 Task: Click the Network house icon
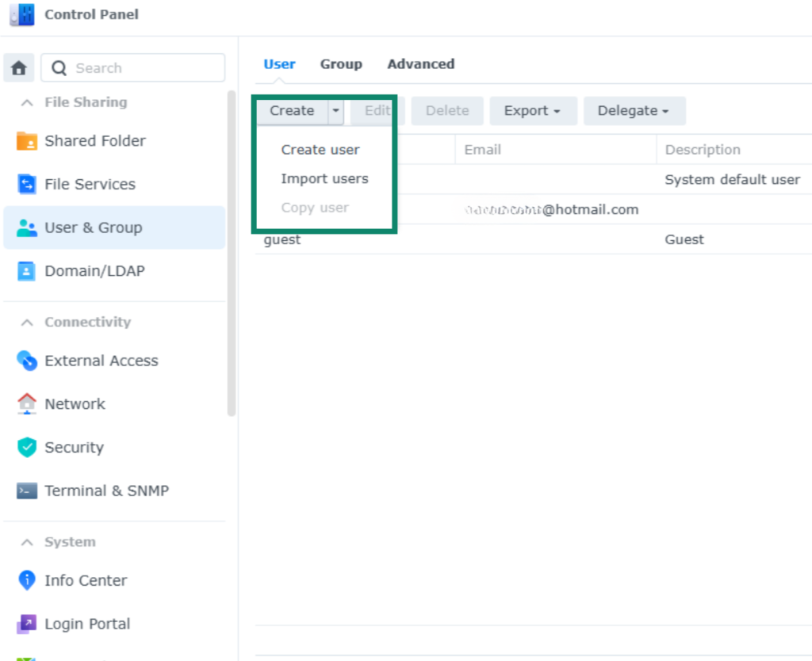click(26, 403)
